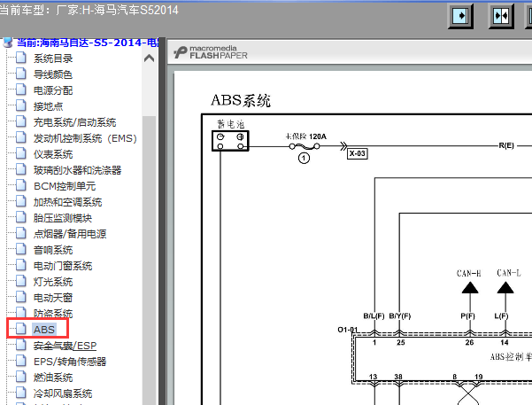The image size is (532, 405).
Task: Open 电动门窗系统 entry
Action: pos(63,266)
